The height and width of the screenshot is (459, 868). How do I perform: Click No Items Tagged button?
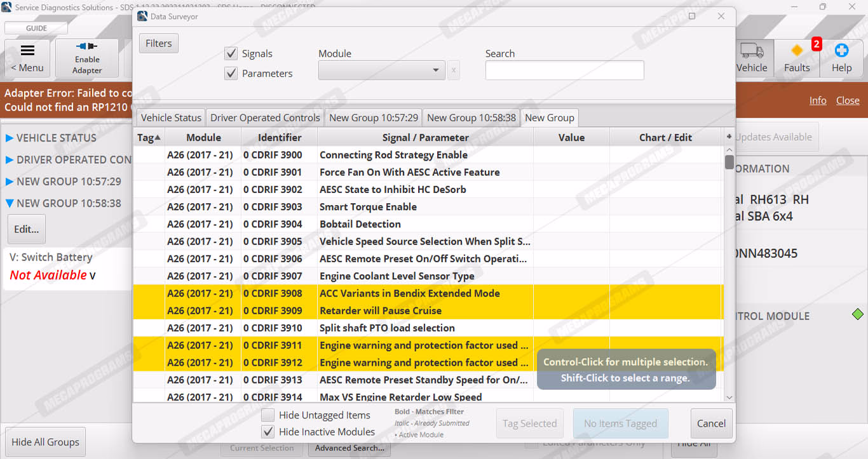coord(620,423)
